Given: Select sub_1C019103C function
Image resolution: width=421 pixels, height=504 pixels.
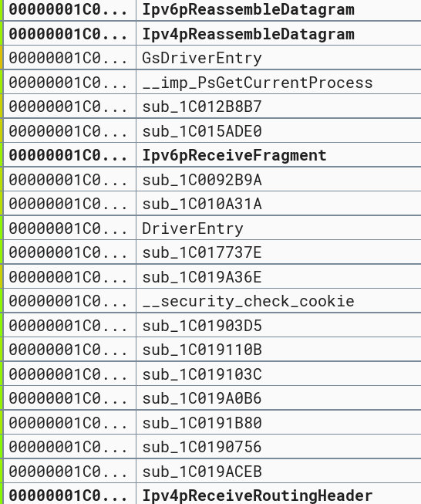Looking at the screenshot, I should (x=202, y=374).
